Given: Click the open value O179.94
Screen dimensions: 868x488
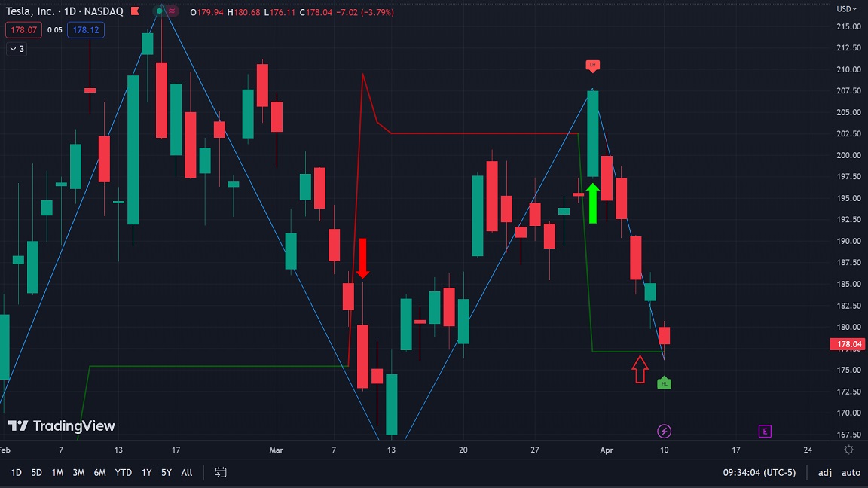Looking at the screenshot, I should point(206,12).
